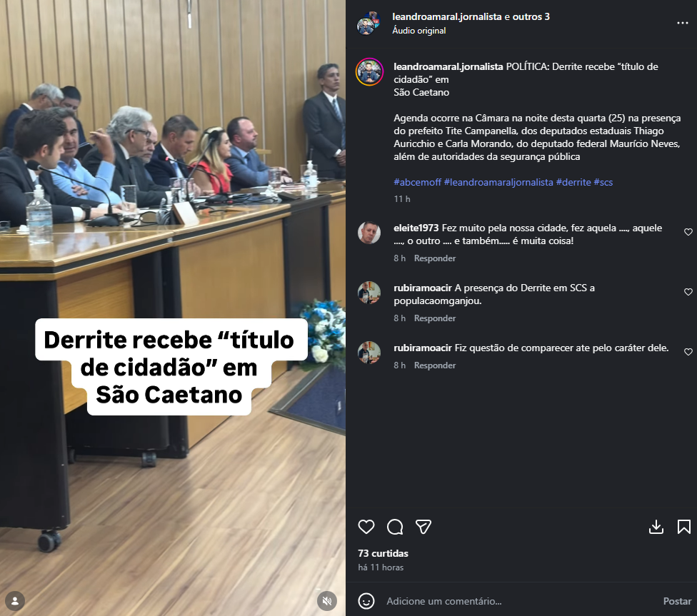Share post with paper plane icon
The image size is (697, 616).
pyautogui.click(x=423, y=527)
